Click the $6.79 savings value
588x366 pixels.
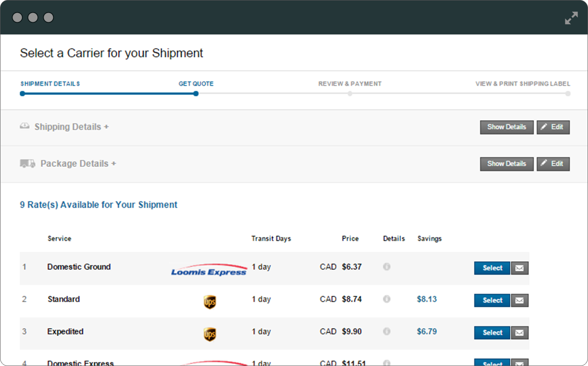[x=427, y=332]
